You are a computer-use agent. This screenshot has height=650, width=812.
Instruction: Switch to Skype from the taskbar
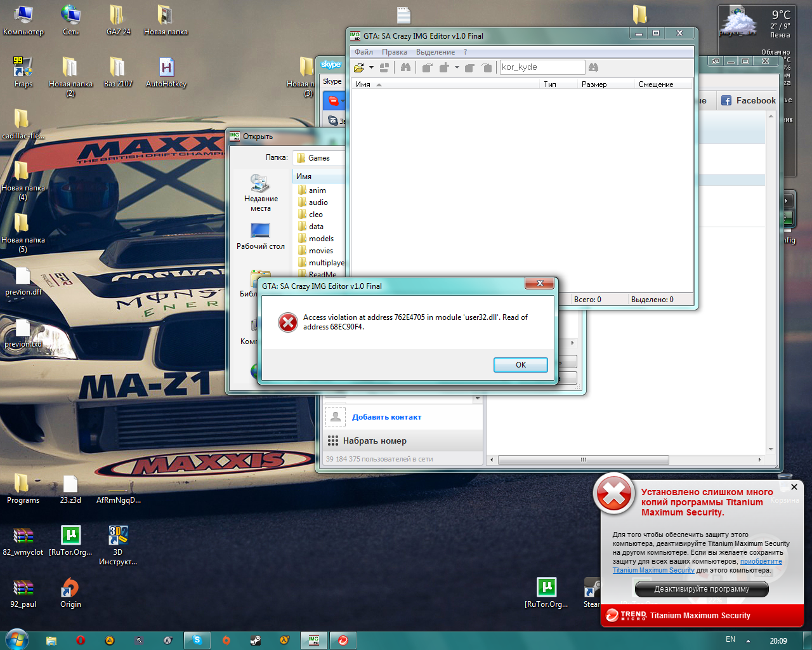tap(197, 640)
